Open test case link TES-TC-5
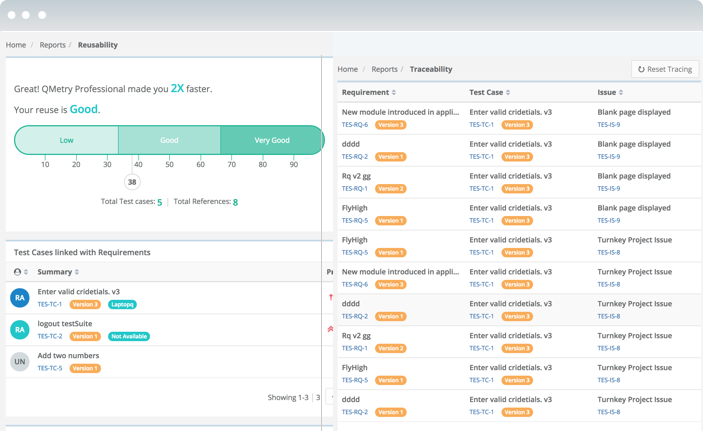This screenshot has height=431, width=703. coord(50,368)
